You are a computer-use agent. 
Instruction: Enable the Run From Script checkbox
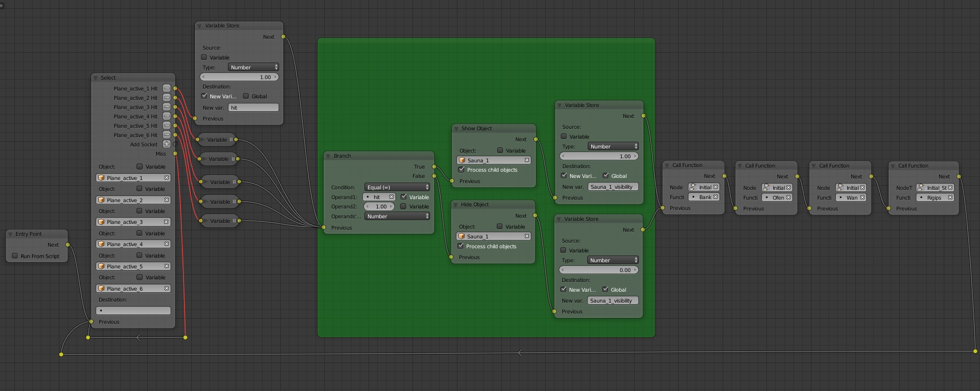(x=15, y=256)
